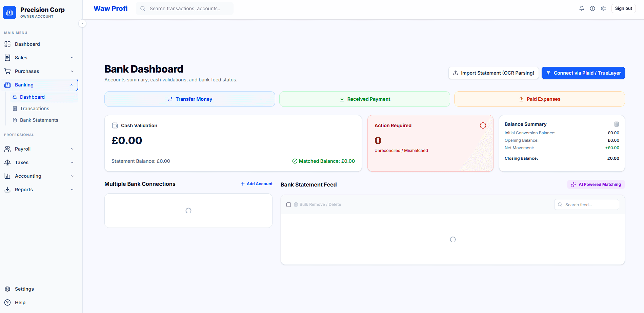
Task: Click Bulk Remove / Delete button
Action: pyautogui.click(x=317, y=204)
